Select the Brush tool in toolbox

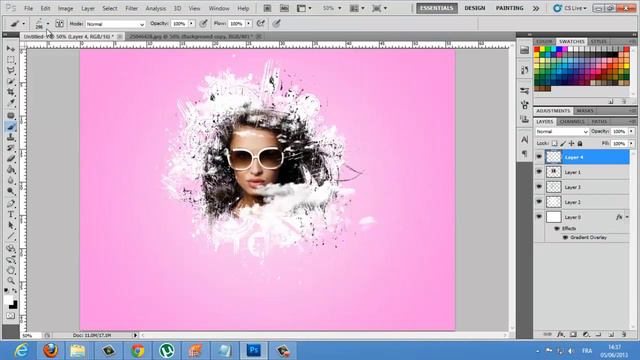tap(11, 127)
